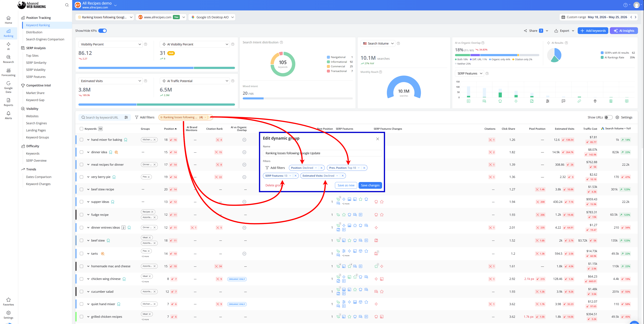644x324 pixels.
Task: Open the Google US Desktop AIO selector
Action: point(212,17)
